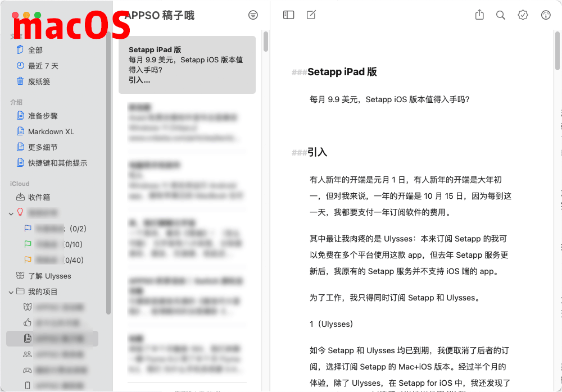The image size is (562, 392).
Task: Click the paragraph starting 有人新年的开端
Action: coord(410,196)
